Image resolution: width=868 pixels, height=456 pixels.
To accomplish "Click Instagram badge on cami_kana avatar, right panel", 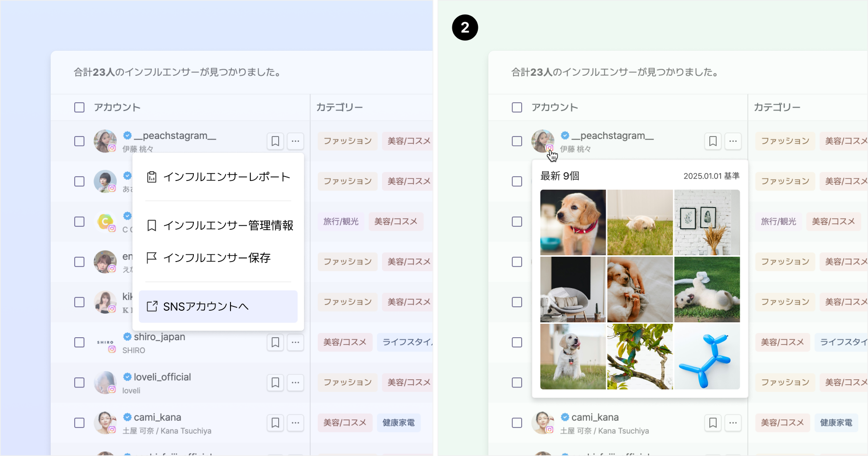I will coord(550,429).
